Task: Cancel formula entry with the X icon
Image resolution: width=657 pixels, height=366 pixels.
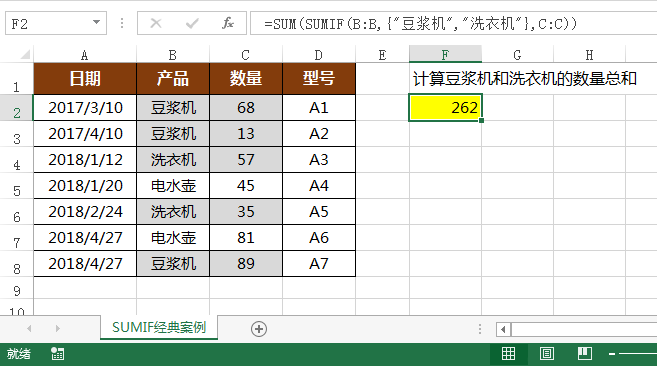Action: click(x=156, y=23)
